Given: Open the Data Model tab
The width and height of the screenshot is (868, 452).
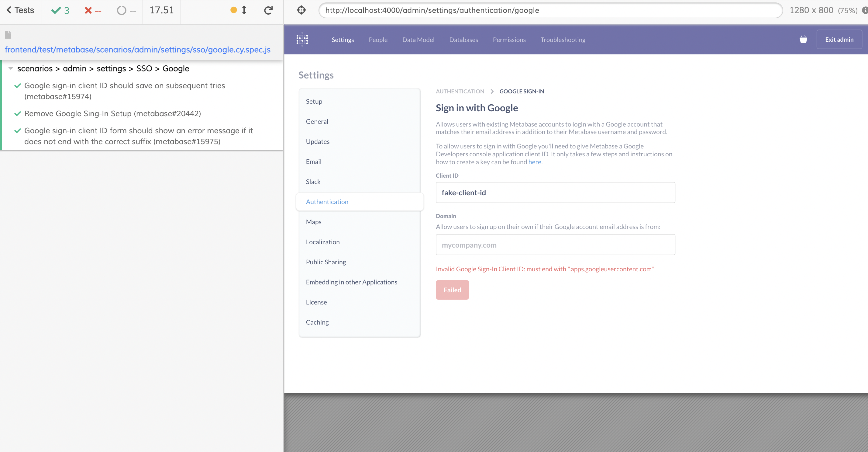Looking at the screenshot, I should click(x=418, y=40).
